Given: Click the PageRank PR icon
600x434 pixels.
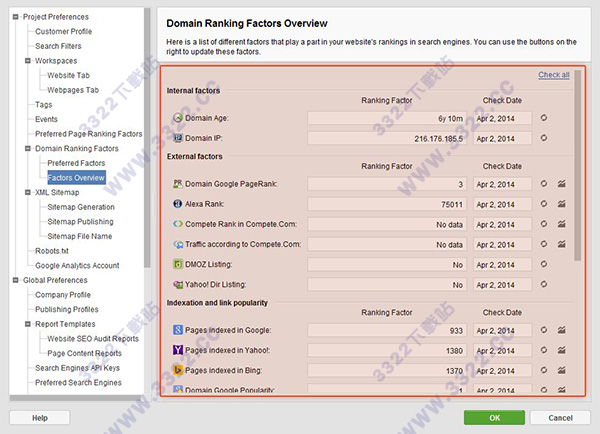Looking at the screenshot, I should click(x=178, y=184).
